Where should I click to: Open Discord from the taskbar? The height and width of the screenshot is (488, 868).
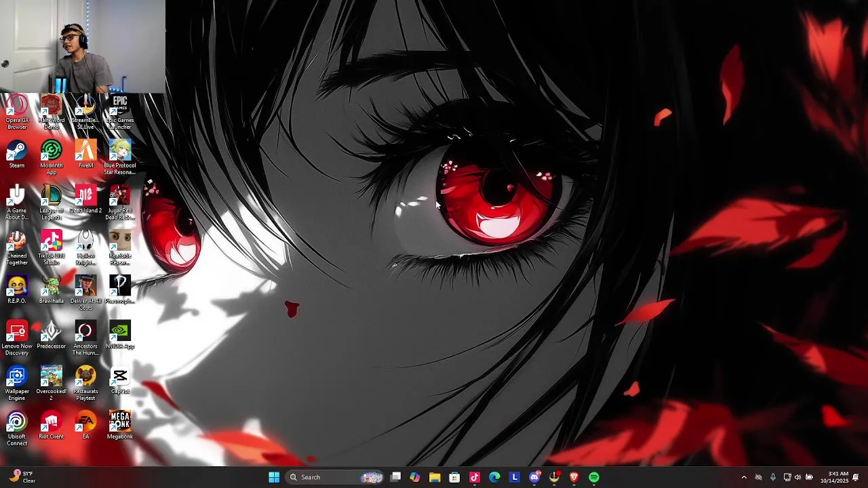(x=534, y=477)
